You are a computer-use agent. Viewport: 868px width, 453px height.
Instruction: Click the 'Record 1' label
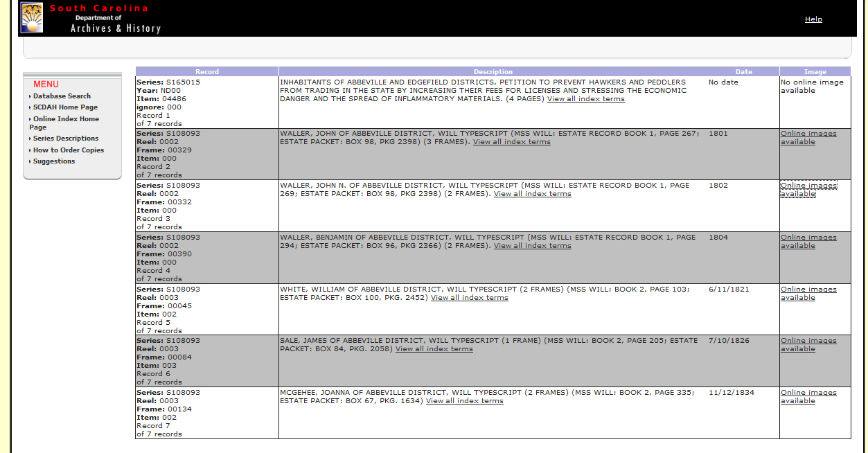click(153, 116)
